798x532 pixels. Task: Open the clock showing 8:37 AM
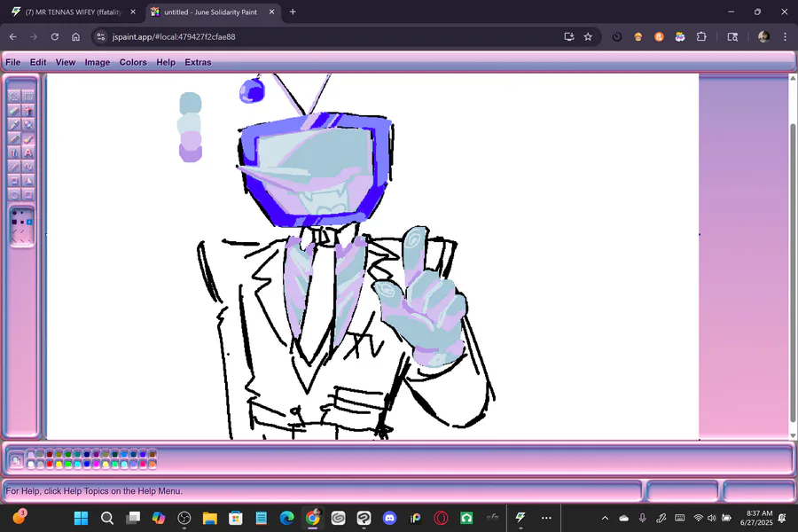(759, 518)
